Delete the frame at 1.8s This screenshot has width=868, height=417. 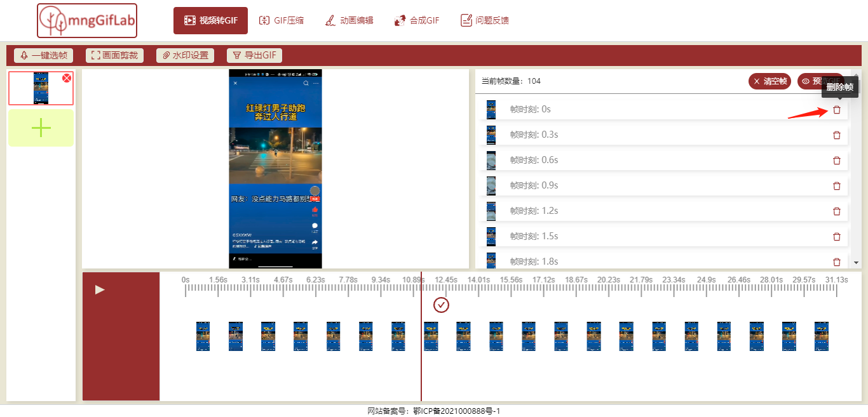(837, 261)
